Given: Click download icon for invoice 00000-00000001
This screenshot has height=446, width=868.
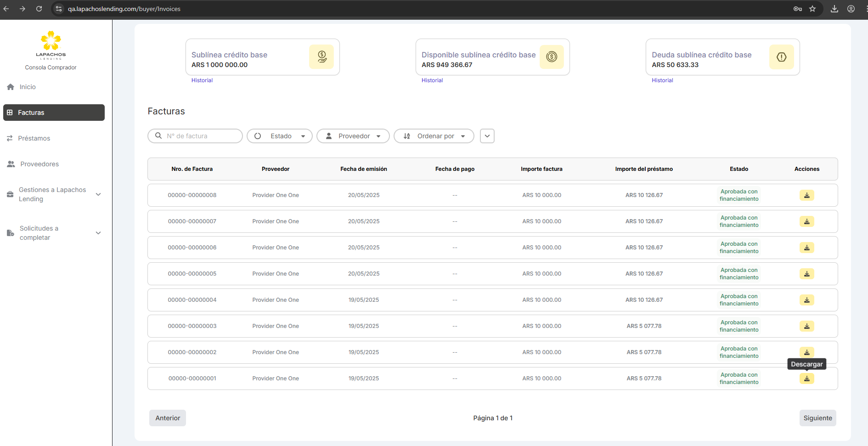Looking at the screenshot, I should click(x=806, y=378).
